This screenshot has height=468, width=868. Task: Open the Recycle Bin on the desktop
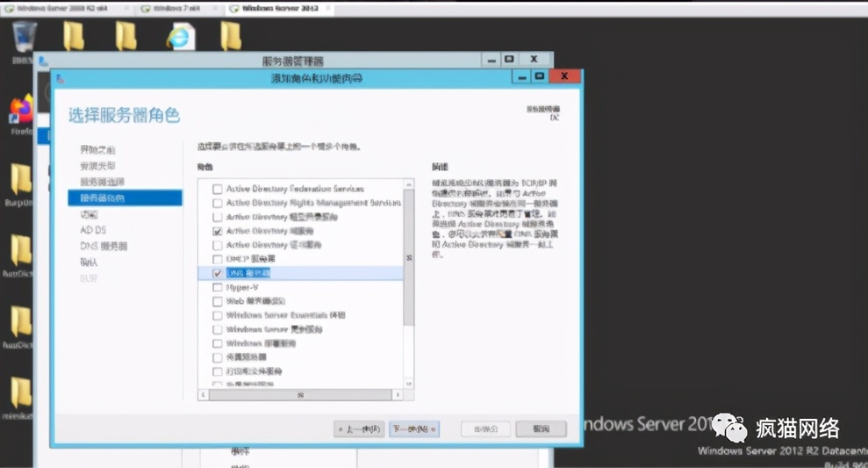[24, 37]
